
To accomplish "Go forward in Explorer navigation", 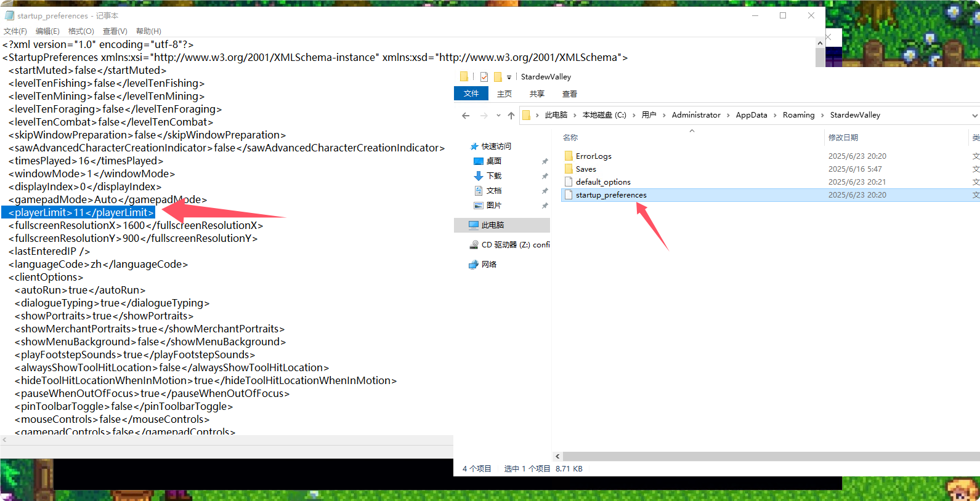I will (x=484, y=116).
